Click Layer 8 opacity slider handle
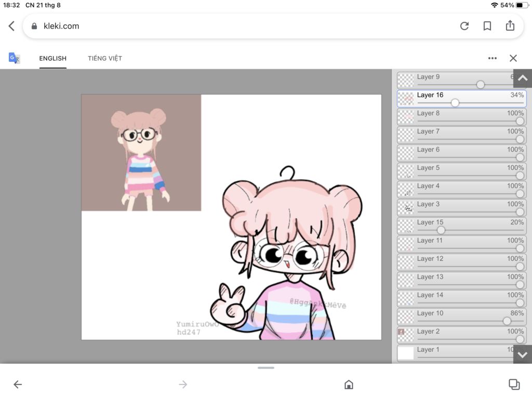 pyautogui.click(x=520, y=121)
